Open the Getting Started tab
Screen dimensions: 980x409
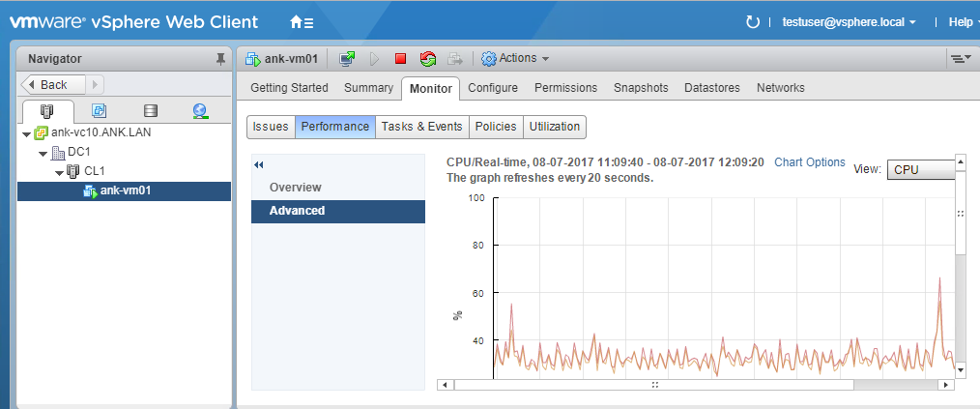click(289, 88)
